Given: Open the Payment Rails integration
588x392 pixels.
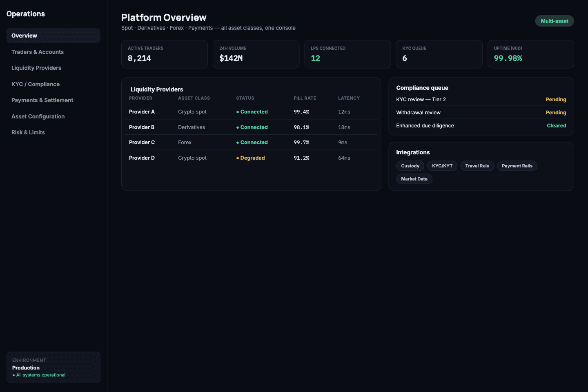Looking at the screenshot, I should pos(517,166).
